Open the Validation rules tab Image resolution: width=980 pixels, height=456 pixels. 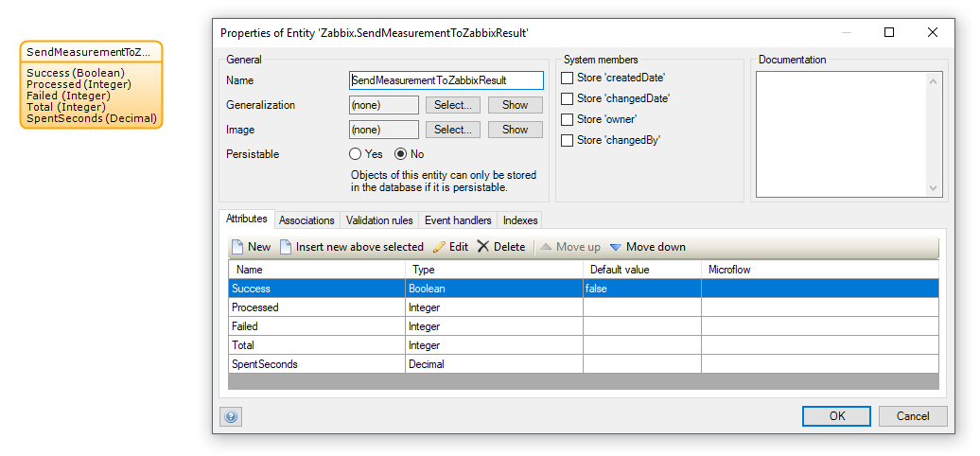(379, 220)
